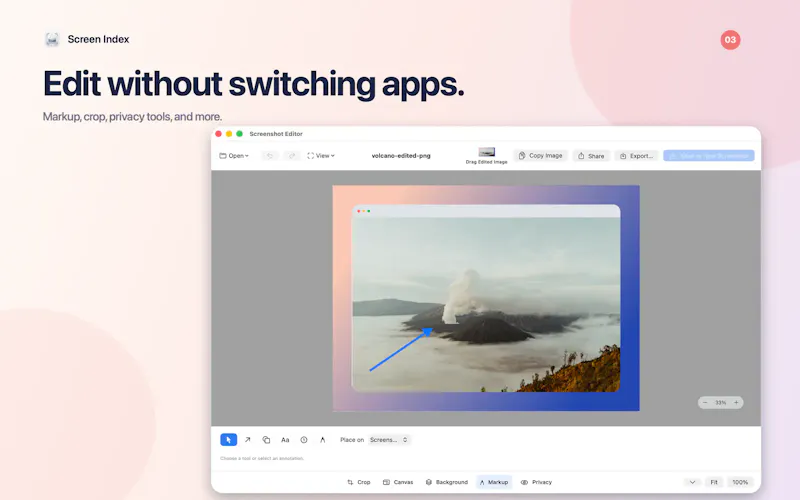The image size is (800, 500).
Task: Select the circular numbered-step tool
Action: click(x=304, y=439)
